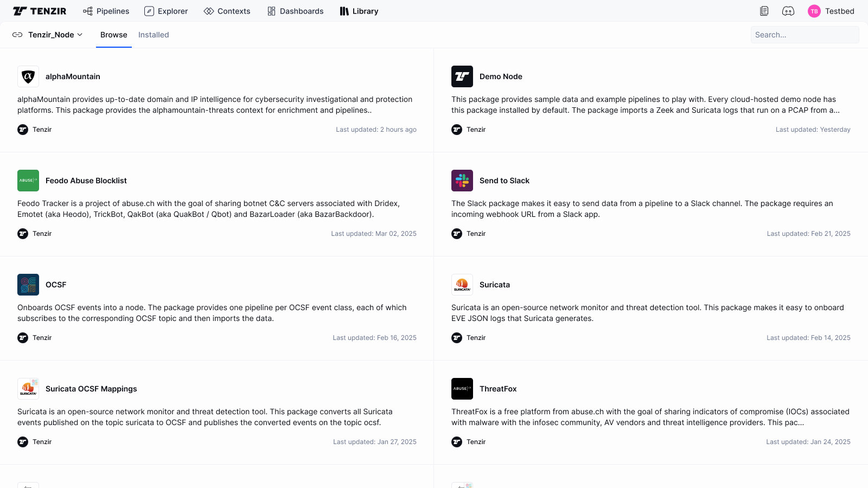Viewport: 868px width, 488px height.
Task: Open the Suricata package title
Action: [x=494, y=285]
